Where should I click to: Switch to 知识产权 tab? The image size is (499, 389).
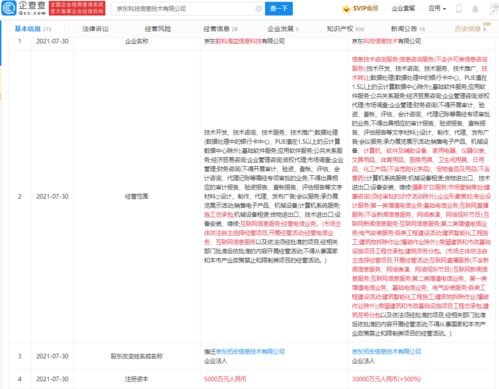345,29
